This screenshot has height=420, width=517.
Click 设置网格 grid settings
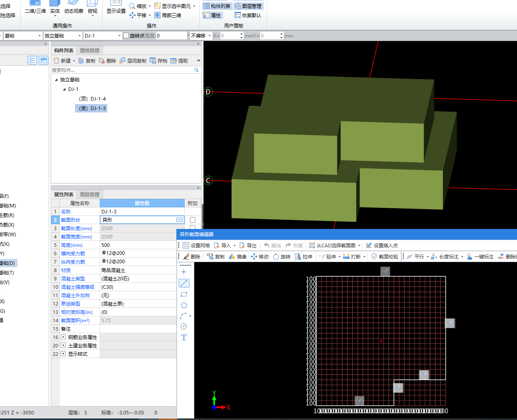click(x=196, y=245)
